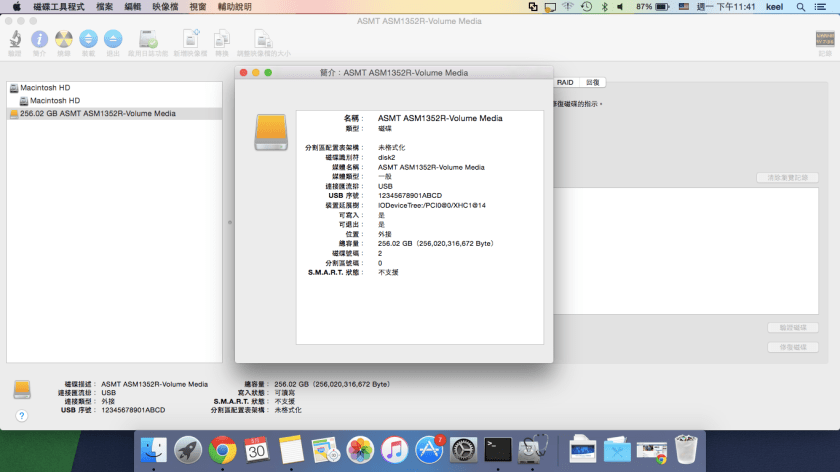Click the Verify (驗證) microscope toolbar icon

coord(15,40)
